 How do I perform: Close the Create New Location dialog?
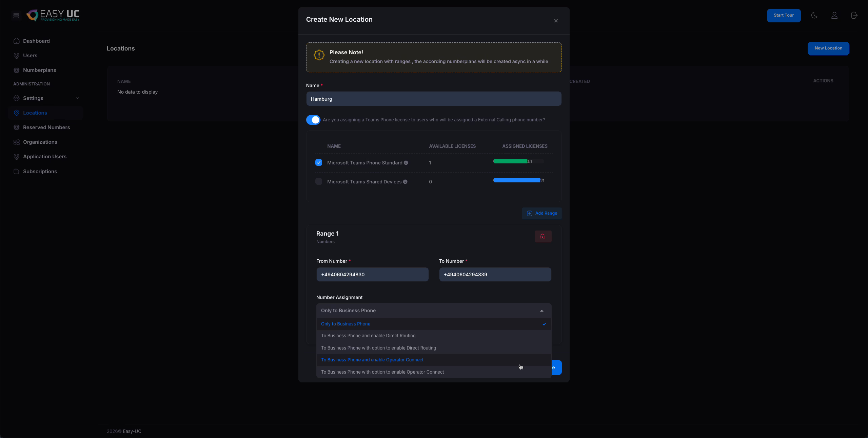click(556, 21)
